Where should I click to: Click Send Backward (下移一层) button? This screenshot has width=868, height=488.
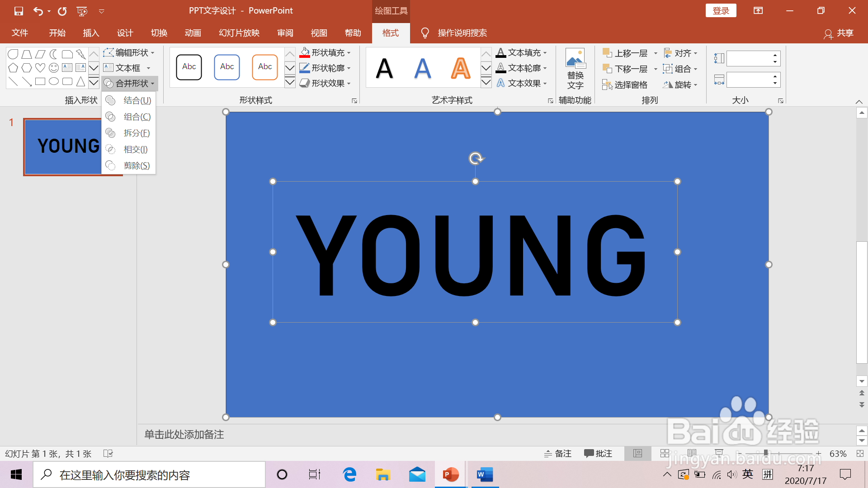pos(625,69)
